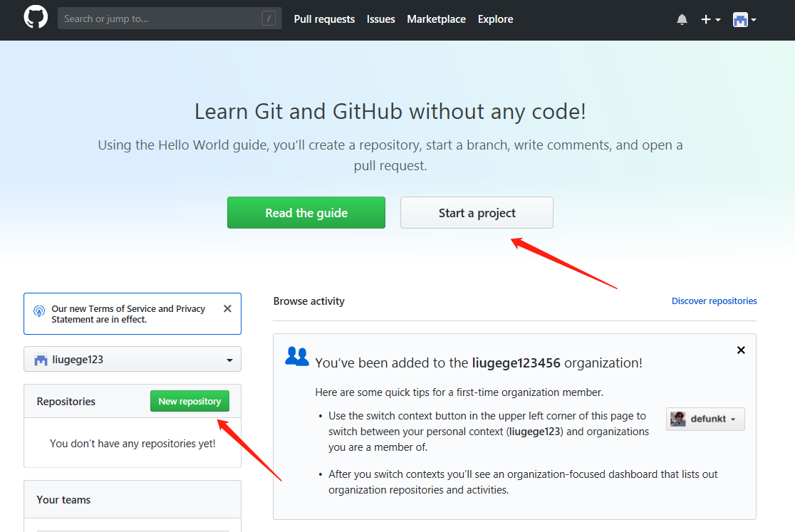Dismiss the Terms of Service notice

tap(228, 308)
